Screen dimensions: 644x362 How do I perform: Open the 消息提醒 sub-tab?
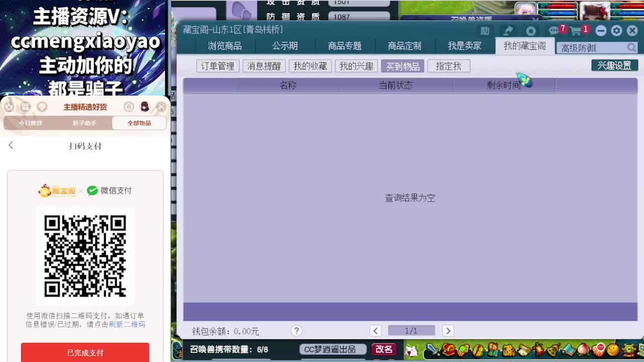point(264,66)
